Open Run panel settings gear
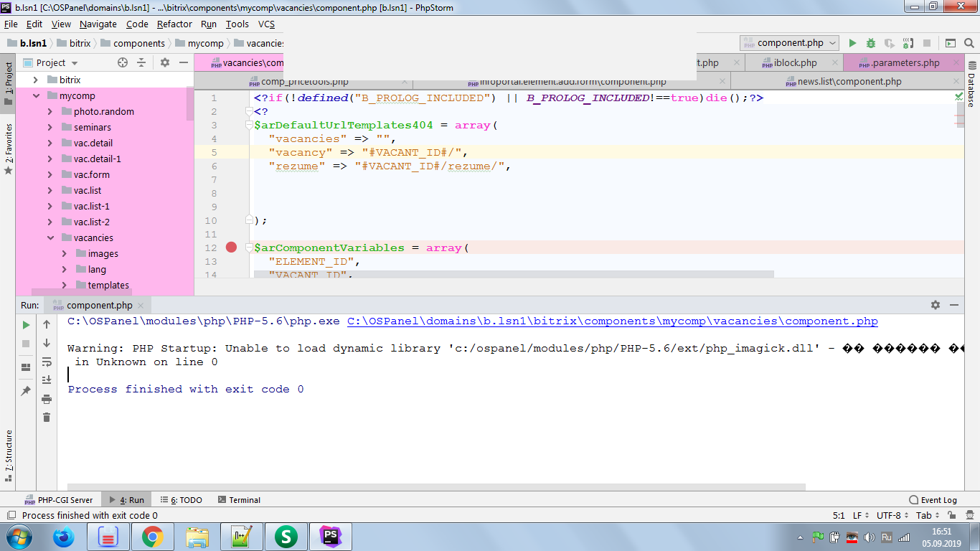The height and width of the screenshot is (551, 980). coord(935,305)
